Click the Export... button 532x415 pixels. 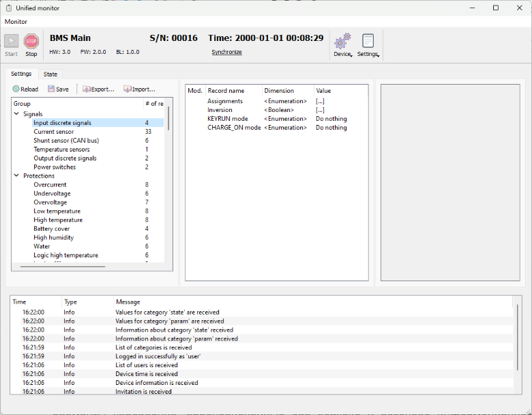point(98,89)
